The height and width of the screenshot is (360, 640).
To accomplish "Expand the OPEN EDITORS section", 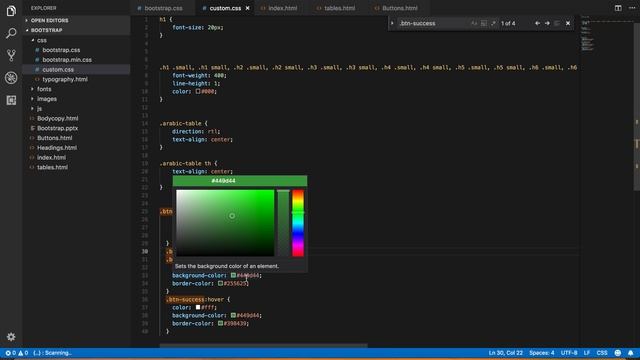I will pyautogui.click(x=49, y=20).
